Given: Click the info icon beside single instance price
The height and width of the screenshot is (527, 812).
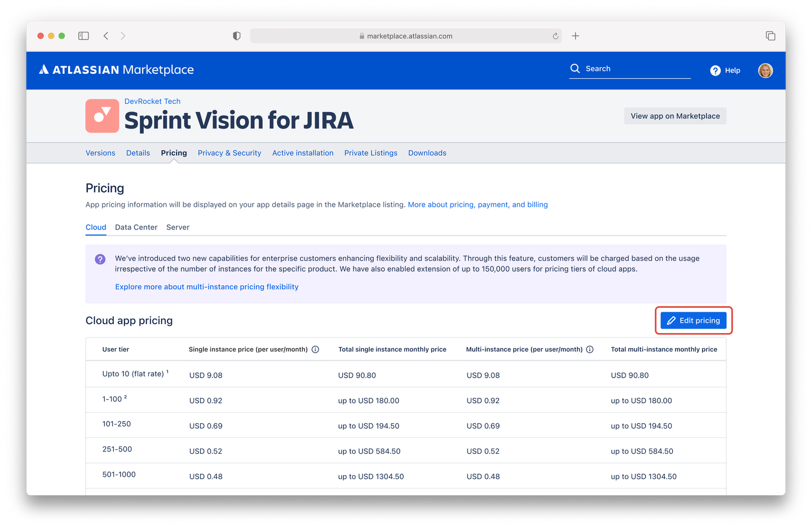Looking at the screenshot, I should pyautogui.click(x=315, y=349).
